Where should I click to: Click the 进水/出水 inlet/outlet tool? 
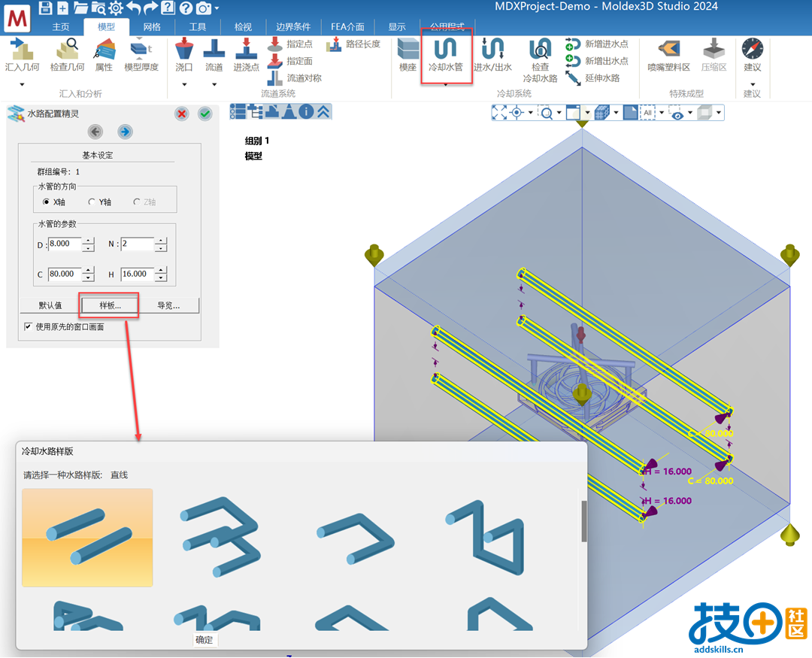(x=492, y=55)
